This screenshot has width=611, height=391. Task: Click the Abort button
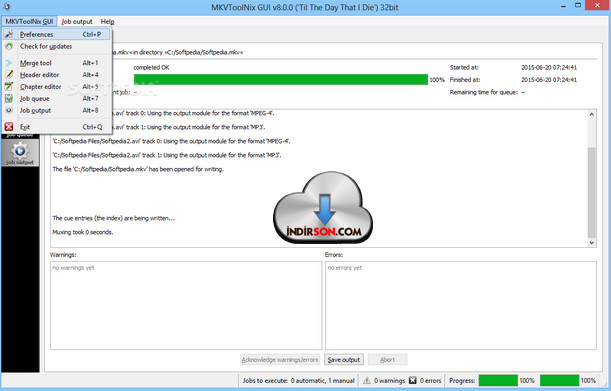(x=387, y=359)
